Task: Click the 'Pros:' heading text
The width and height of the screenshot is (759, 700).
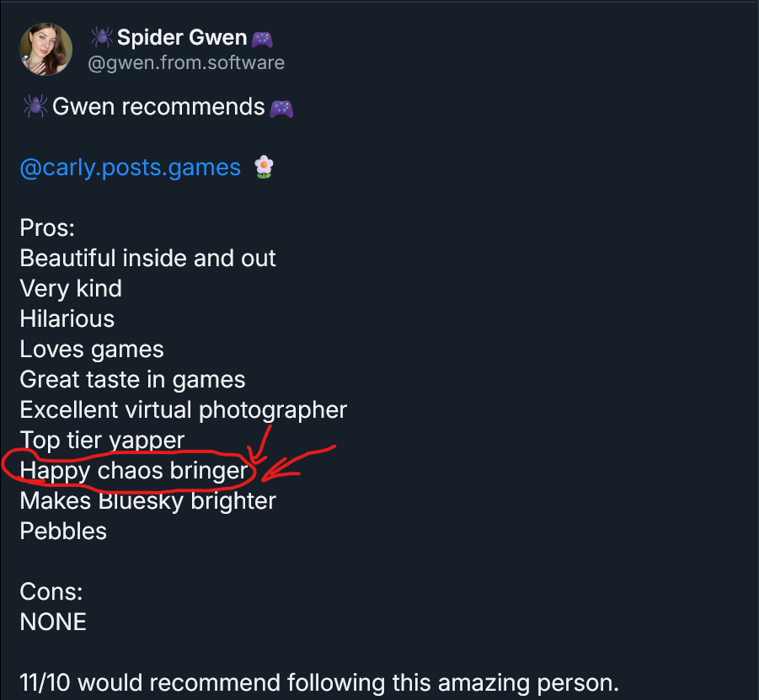Action: 47,228
